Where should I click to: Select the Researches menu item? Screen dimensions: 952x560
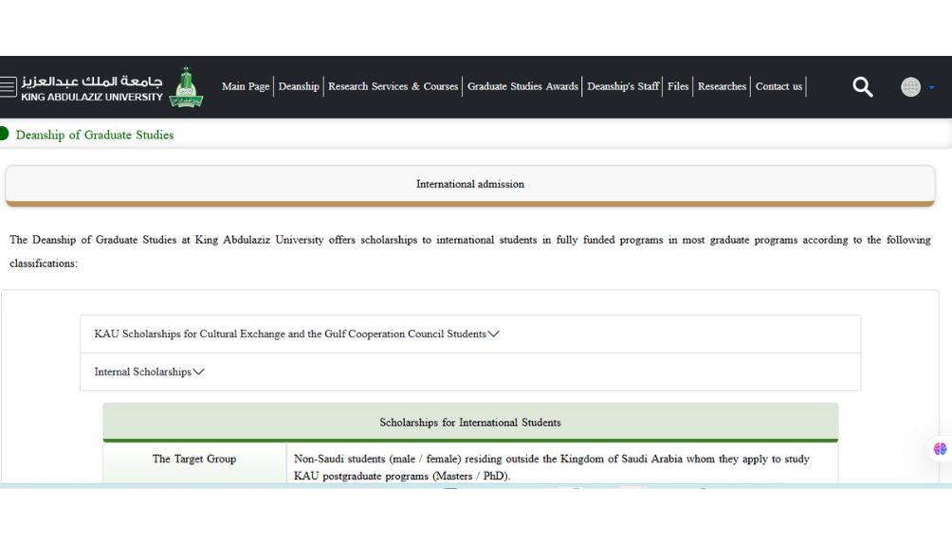(722, 86)
